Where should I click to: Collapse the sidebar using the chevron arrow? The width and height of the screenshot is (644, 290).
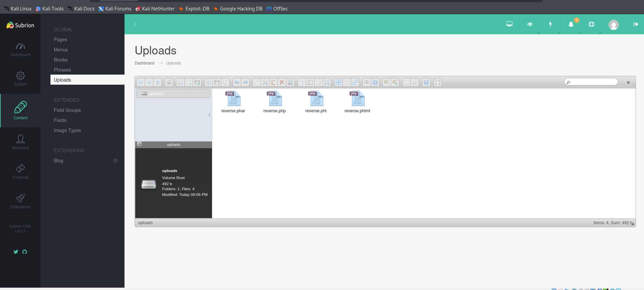pos(135,24)
